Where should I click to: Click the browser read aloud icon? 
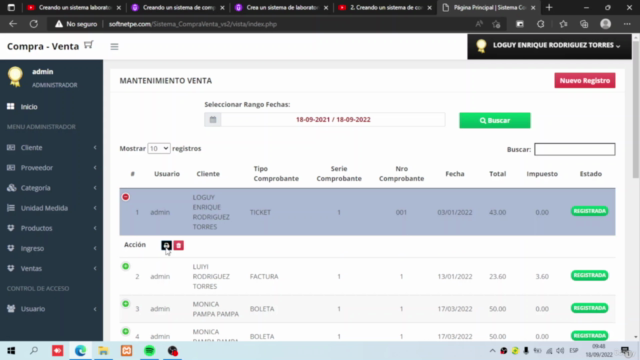click(x=479, y=24)
